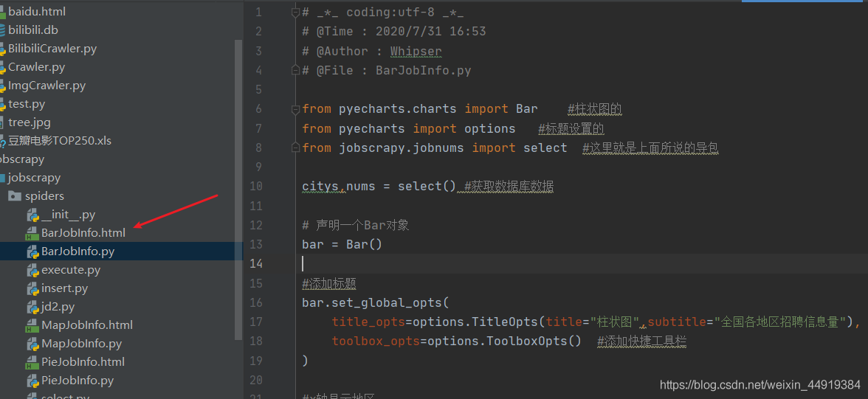Click the Python icon beside execute.py
This screenshot has width=868, height=399.
pos(32,270)
